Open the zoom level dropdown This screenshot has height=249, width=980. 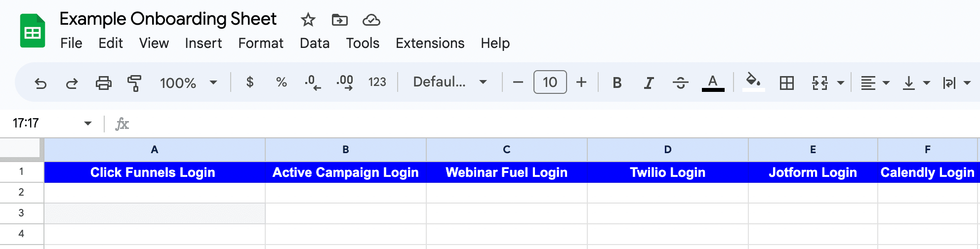pos(188,83)
